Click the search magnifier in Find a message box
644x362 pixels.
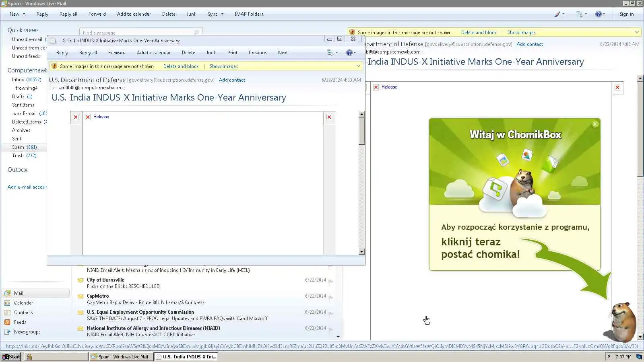point(196,33)
